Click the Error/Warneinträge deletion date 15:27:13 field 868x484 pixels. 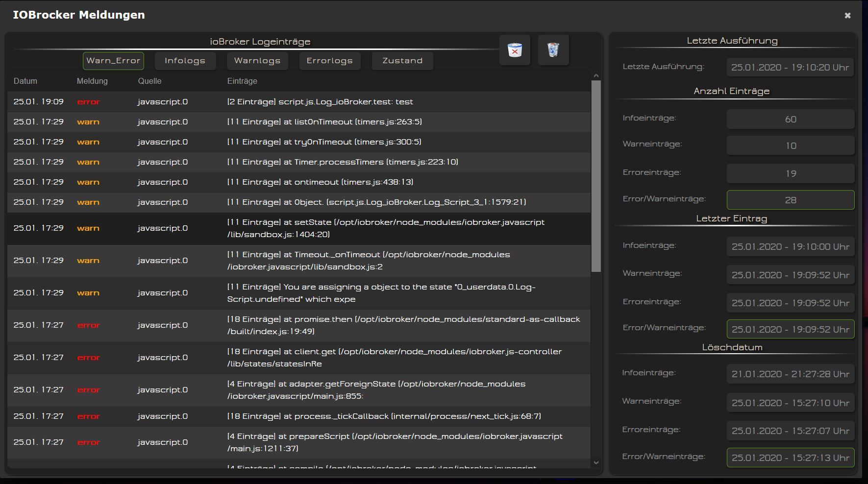click(x=790, y=458)
